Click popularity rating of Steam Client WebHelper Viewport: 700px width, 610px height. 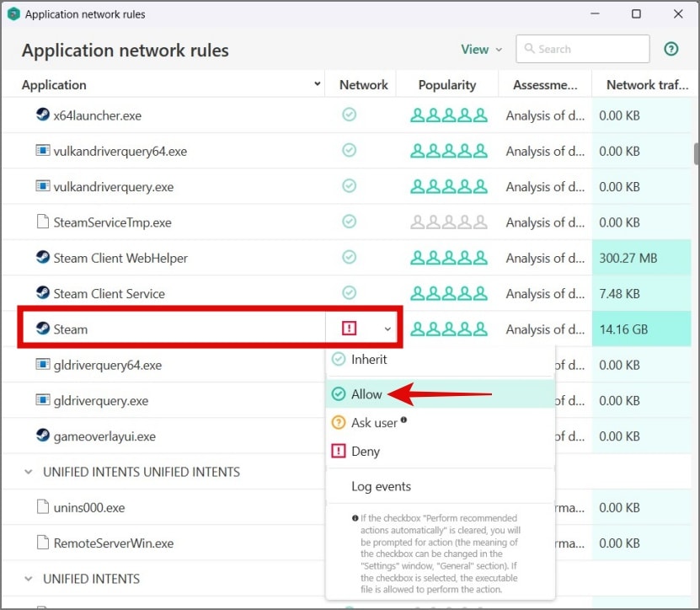[x=449, y=258]
